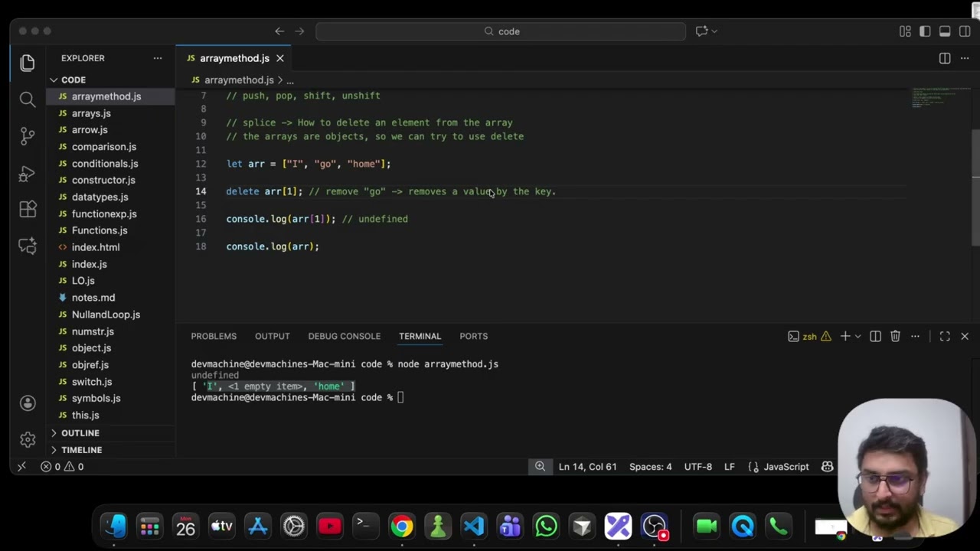Open datatypes.js file
The image size is (980, 551).
pos(100,197)
